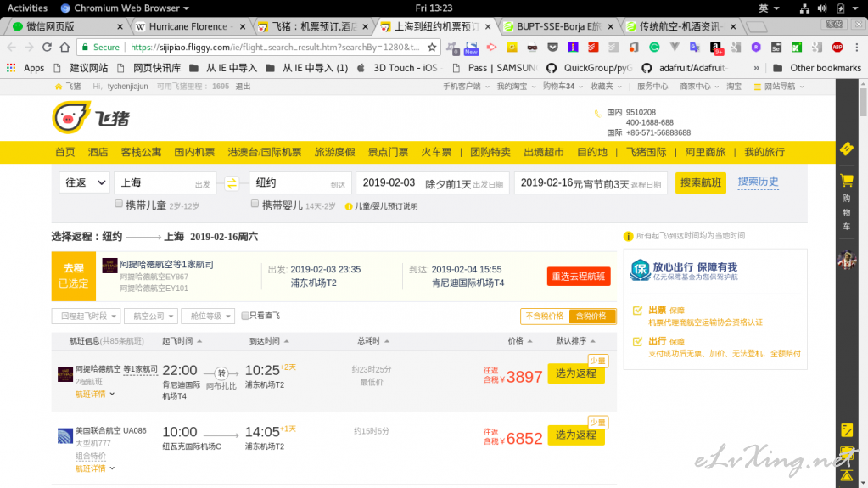Open the 我的淘宝 link
Screen dimensions: 868x488
512,87
